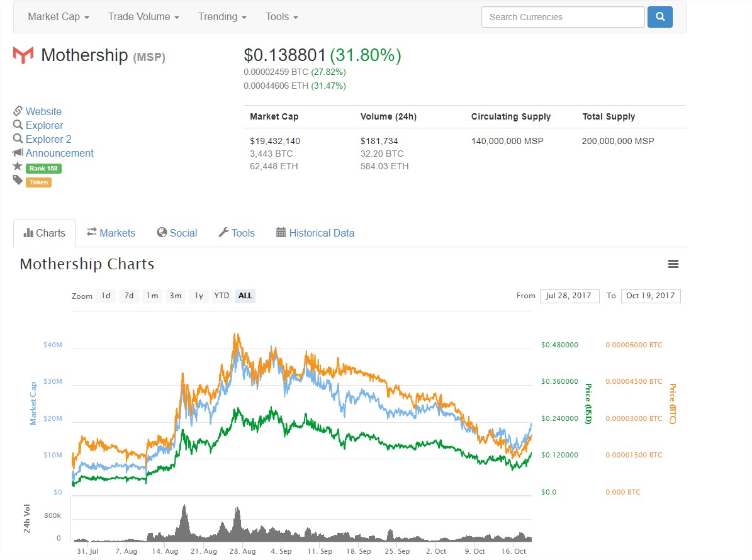752x560 pixels.
Task: Click circulating supply 140,000,000 MSP
Action: pos(507,141)
